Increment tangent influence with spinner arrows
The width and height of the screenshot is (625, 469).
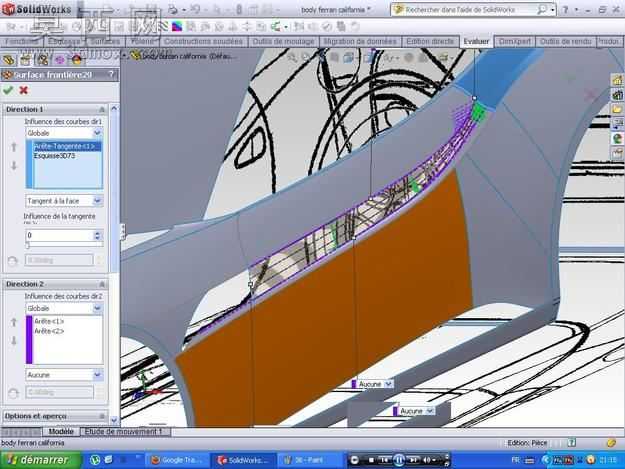(98, 235)
